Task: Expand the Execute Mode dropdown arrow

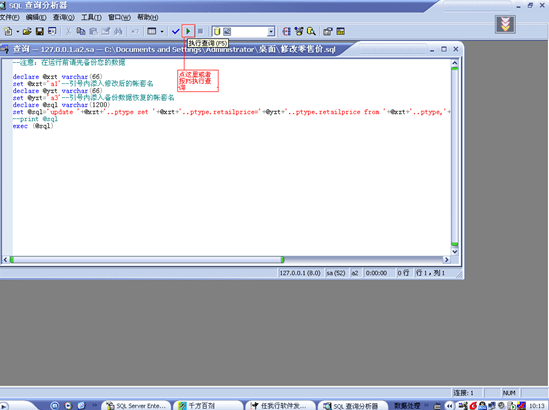Action: point(162,32)
